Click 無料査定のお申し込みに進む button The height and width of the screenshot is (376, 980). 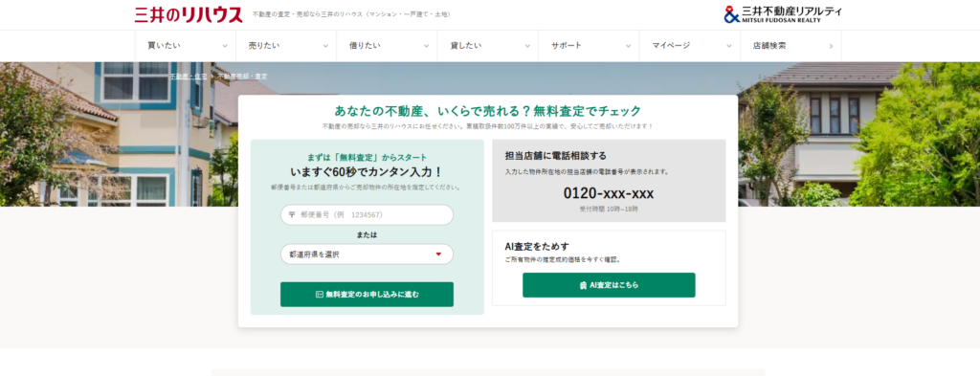[x=367, y=294]
